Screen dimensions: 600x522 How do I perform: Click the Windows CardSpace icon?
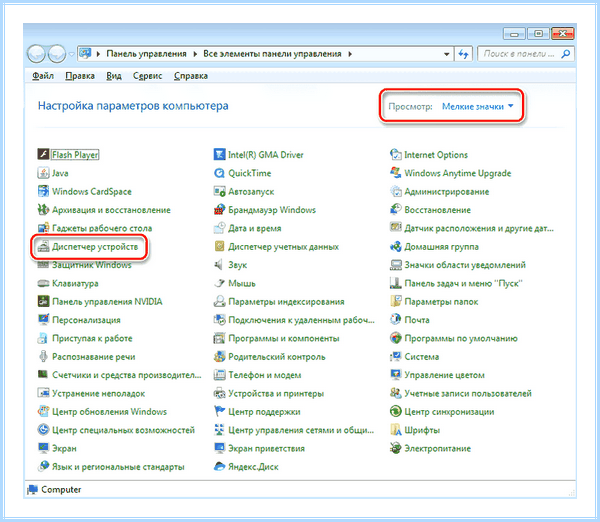[43, 191]
